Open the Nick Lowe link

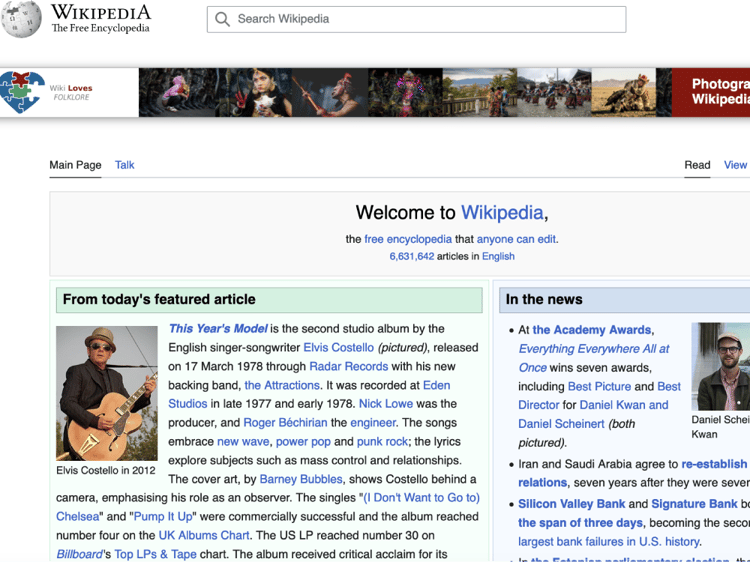click(x=386, y=404)
